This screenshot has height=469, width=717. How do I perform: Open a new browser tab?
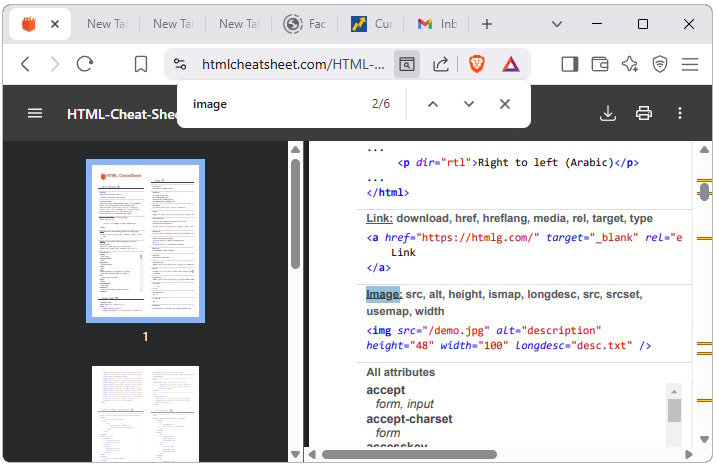(x=487, y=24)
